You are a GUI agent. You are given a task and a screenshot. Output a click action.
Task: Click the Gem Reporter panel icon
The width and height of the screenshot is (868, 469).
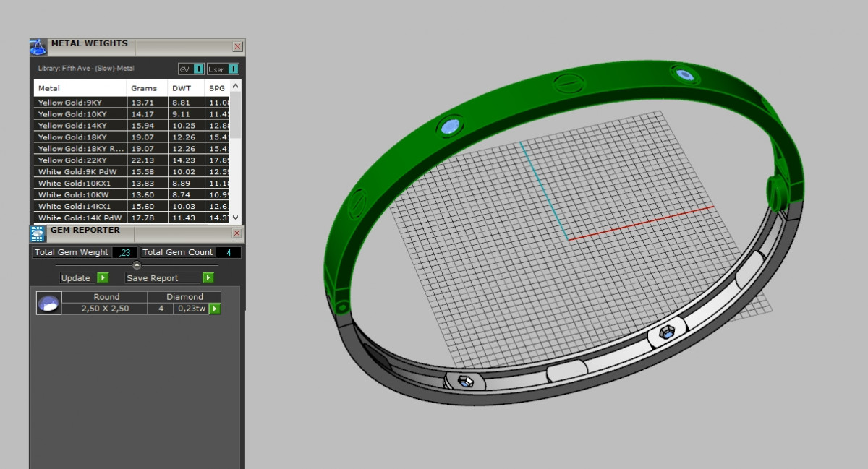pos(38,233)
